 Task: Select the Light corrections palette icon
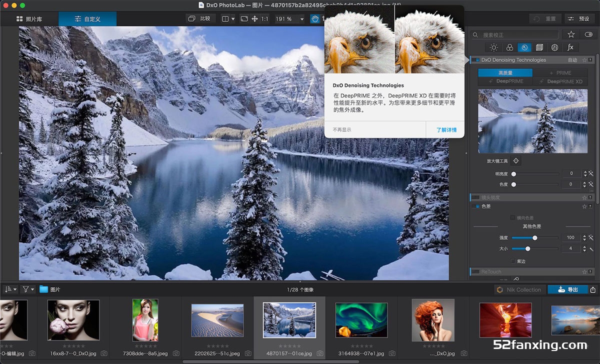click(494, 47)
